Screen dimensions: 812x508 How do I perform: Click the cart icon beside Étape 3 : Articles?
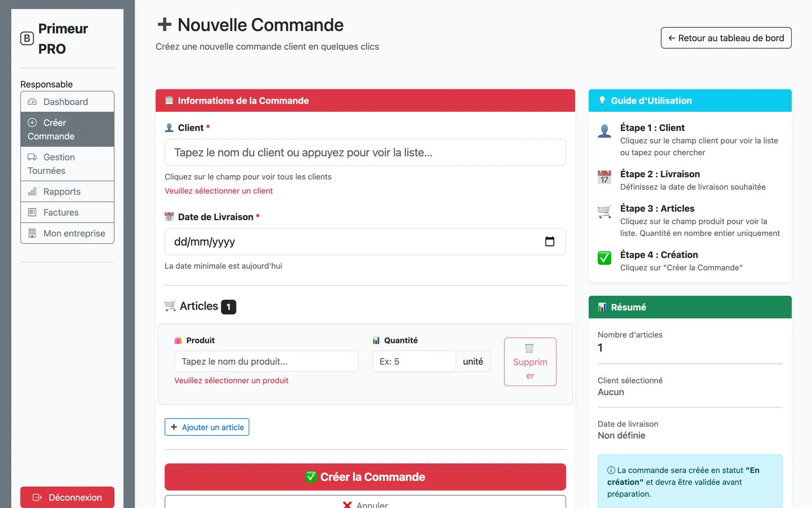click(604, 211)
